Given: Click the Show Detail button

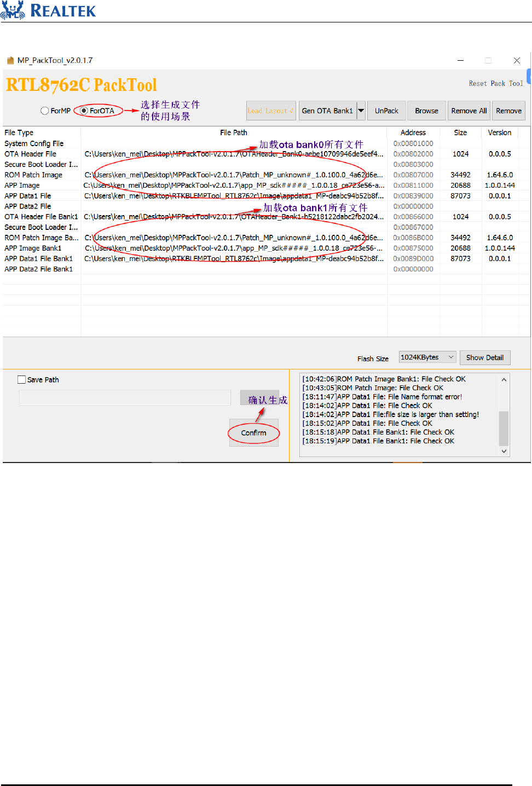Looking at the screenshot, I should [x=485, y=357].
